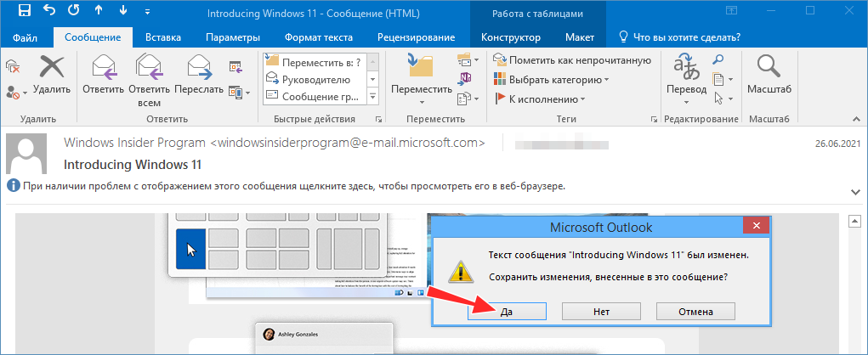The width and height of the screenshot is (868, 355).
Task: Click the Redo circular arrow icon
Action: point(74,11)
